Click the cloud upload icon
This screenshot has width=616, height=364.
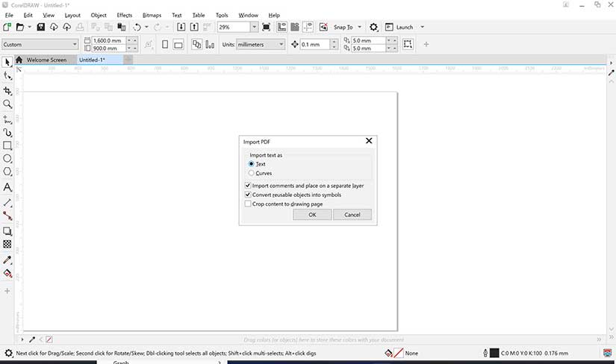point(66,27)
